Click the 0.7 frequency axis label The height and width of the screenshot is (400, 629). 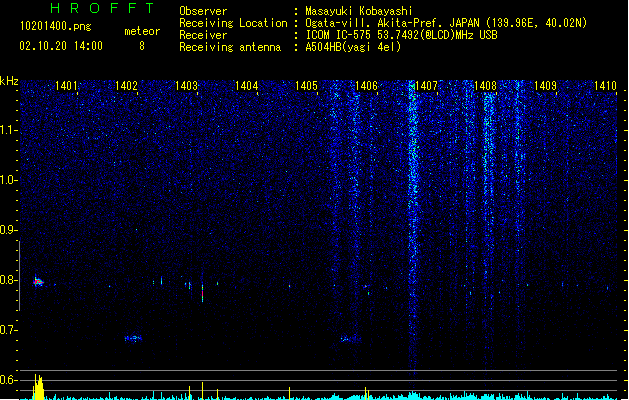[x=8, y=330]
